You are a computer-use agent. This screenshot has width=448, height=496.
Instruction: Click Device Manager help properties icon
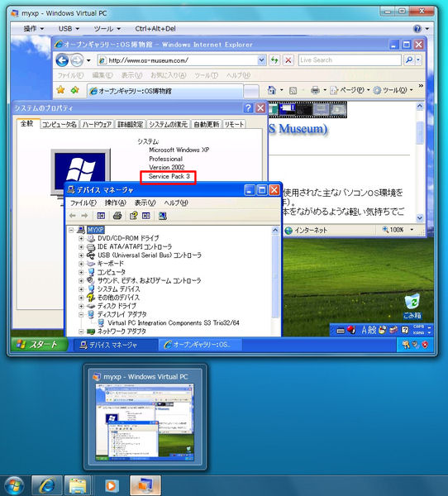point(133,216)
